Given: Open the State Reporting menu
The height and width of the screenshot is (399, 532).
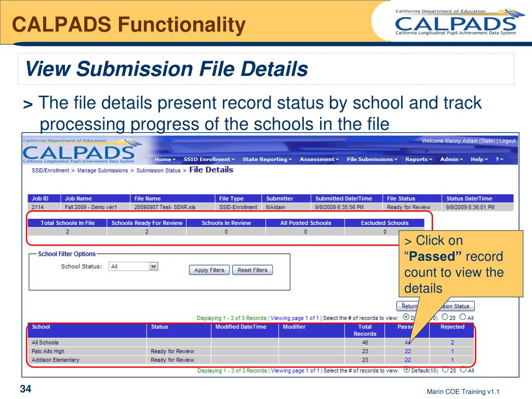Looking at the screenshot, I should coord(267,159).
